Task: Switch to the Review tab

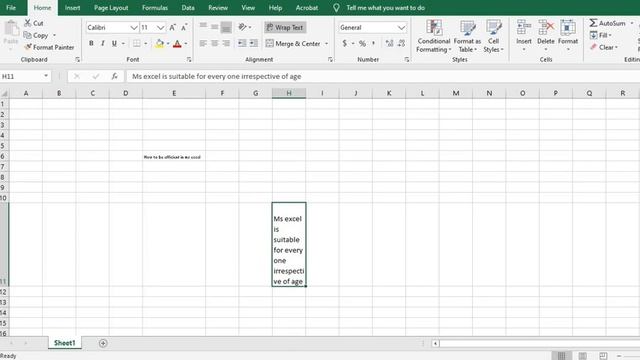Action: [218, 7]
